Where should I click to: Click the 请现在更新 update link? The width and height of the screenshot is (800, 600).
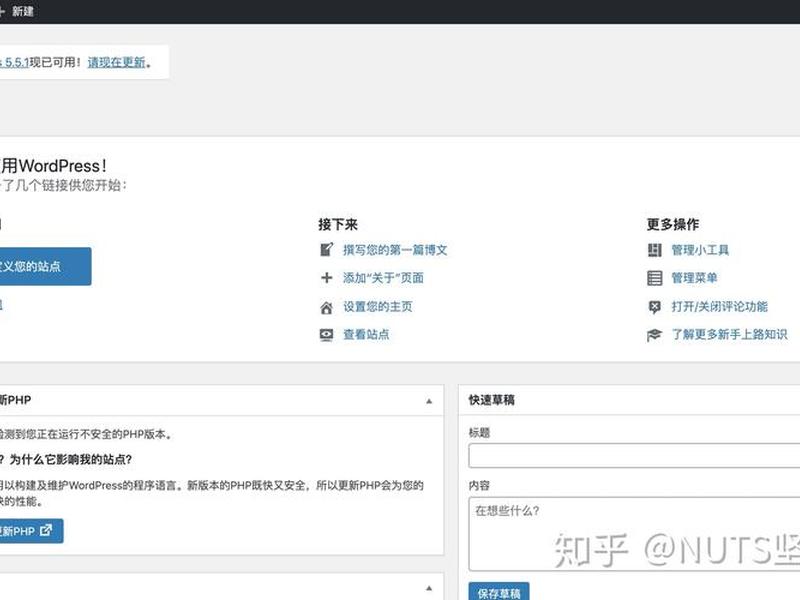click(x=117, y=62)
